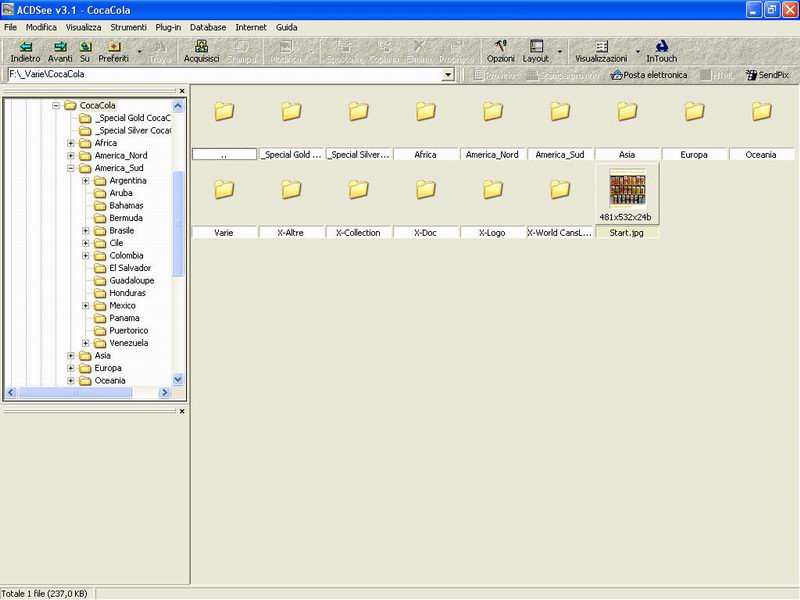
Task: Open the path address dropdown arrow
Action: tap(448, 75)
